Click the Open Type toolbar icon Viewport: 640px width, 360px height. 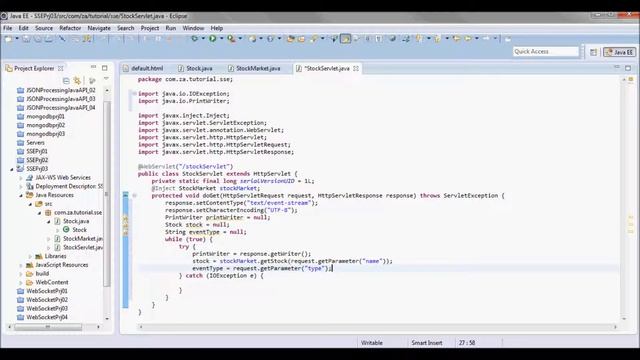pyautogui.click(x=291, y=39)
